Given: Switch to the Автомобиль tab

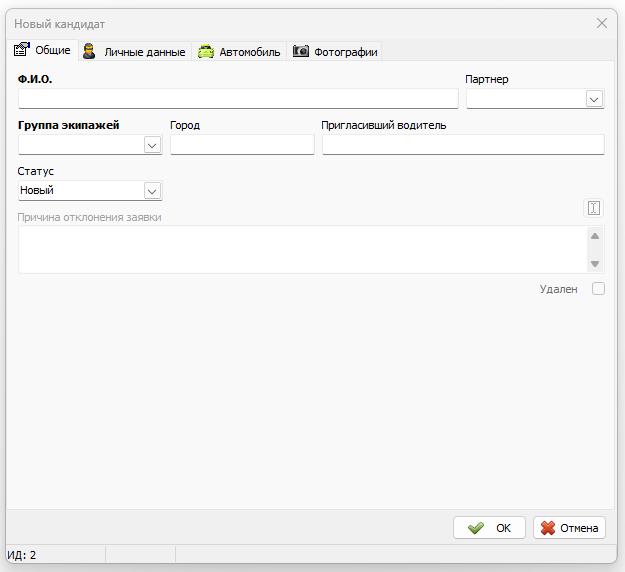Looking at the screenshot, I should tap(239, 51).
